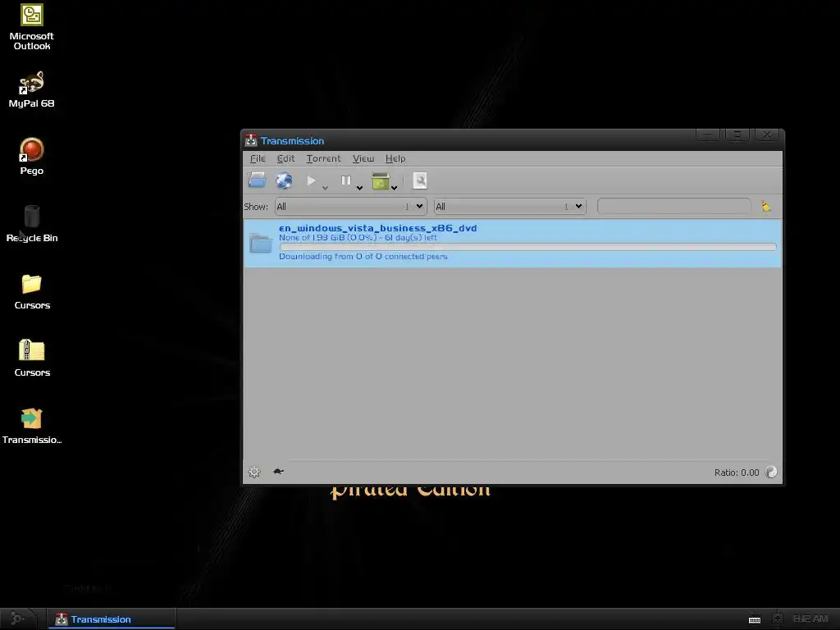Open the options gear in status bar

tap(254, 472)
